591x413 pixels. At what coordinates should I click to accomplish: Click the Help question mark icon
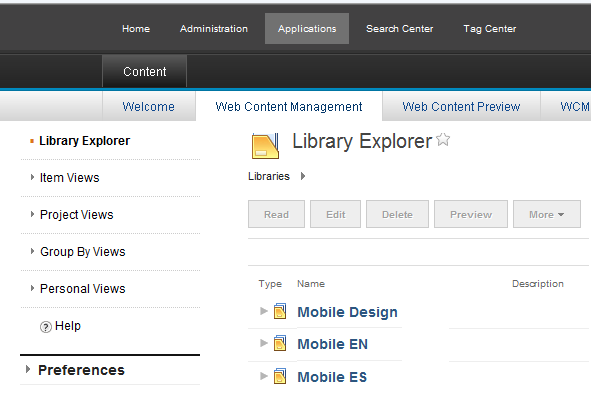tap(46, 327)
